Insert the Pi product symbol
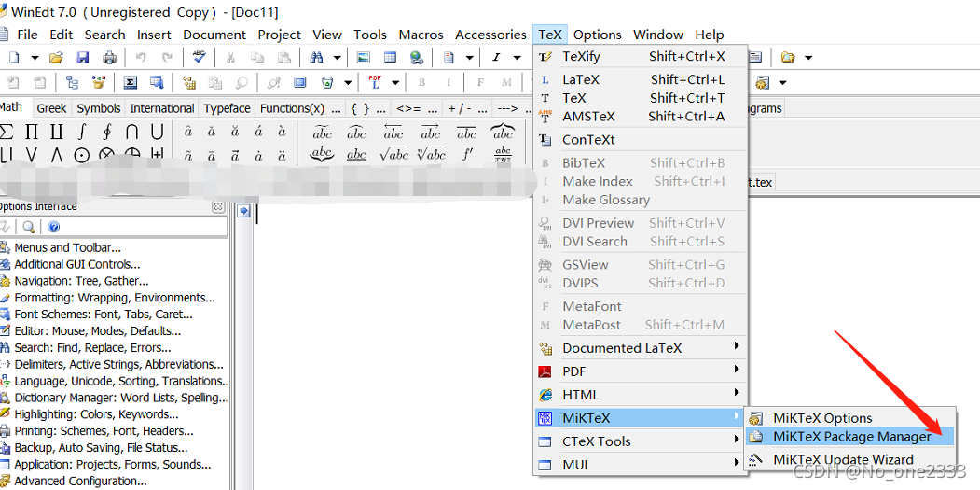The height and width of the screenshot is (490, 980). [32, 132]
